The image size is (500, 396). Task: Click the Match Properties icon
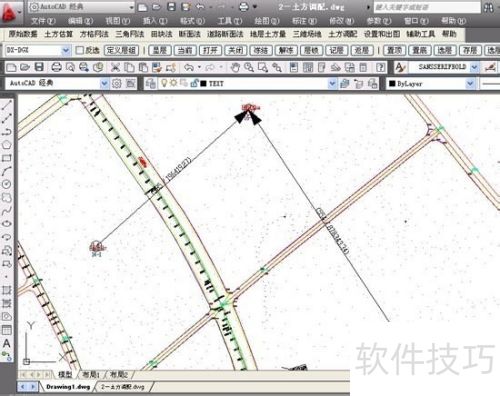(157, 68)
